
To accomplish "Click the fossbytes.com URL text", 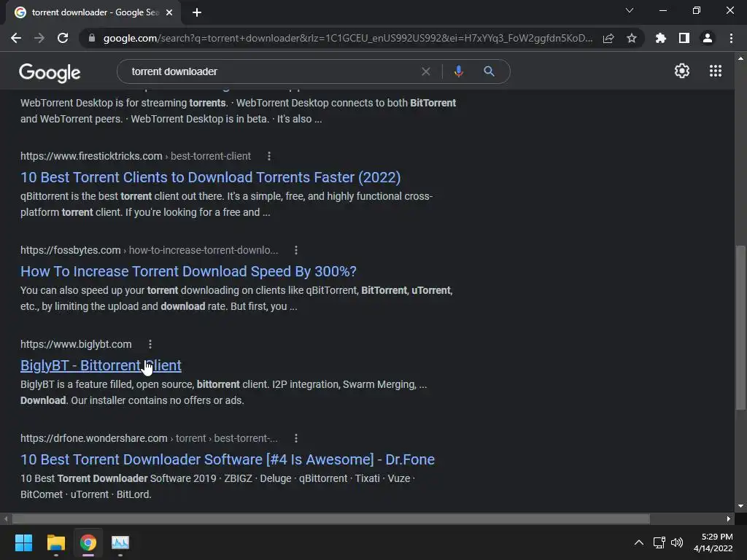I will pyautogui.click(x=70, y=250).
